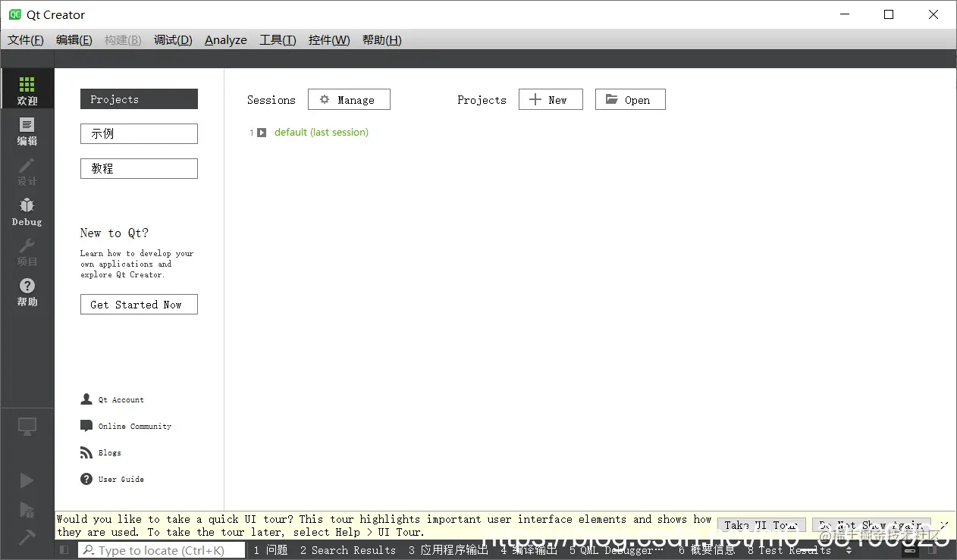
Task: Open the User Guide link
Action: (121, 479)
